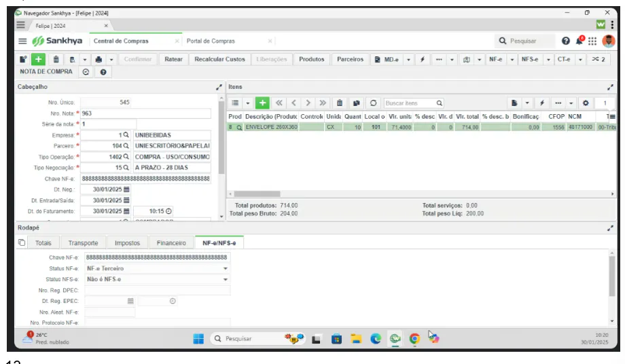
Task: Switch to Portal de Compras tab
Action: click(x=211, y=41)
